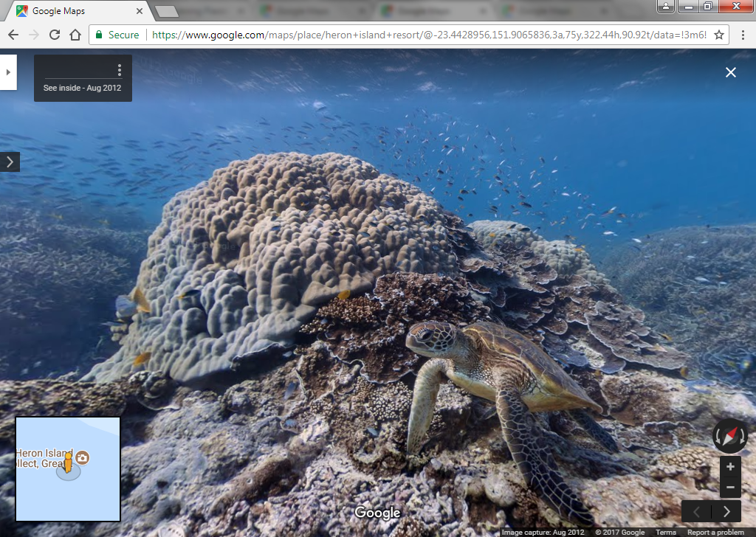The height and width of the screenshot is (537, 756).
Task: Go to next image with right arrow
Action: pos(727,511)
